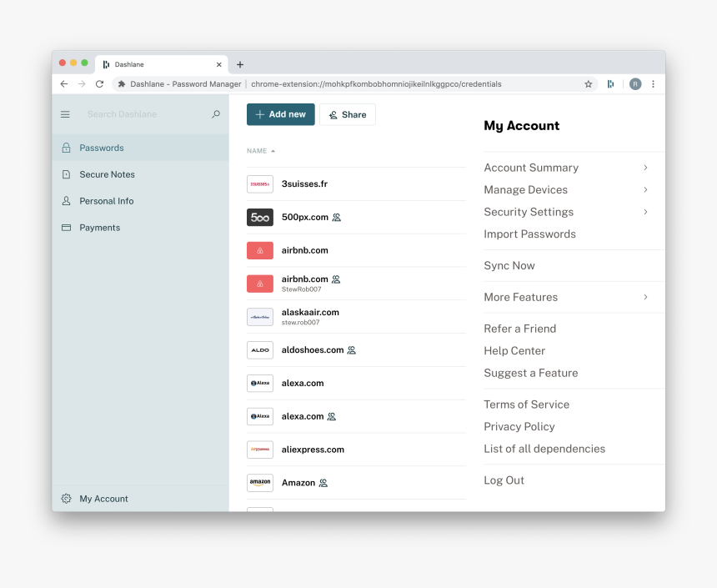Image resolution: width=717 pixels, height=588 pixels.
Task: Close the Dashlane browser tab
Action: [x=219, y=64]
